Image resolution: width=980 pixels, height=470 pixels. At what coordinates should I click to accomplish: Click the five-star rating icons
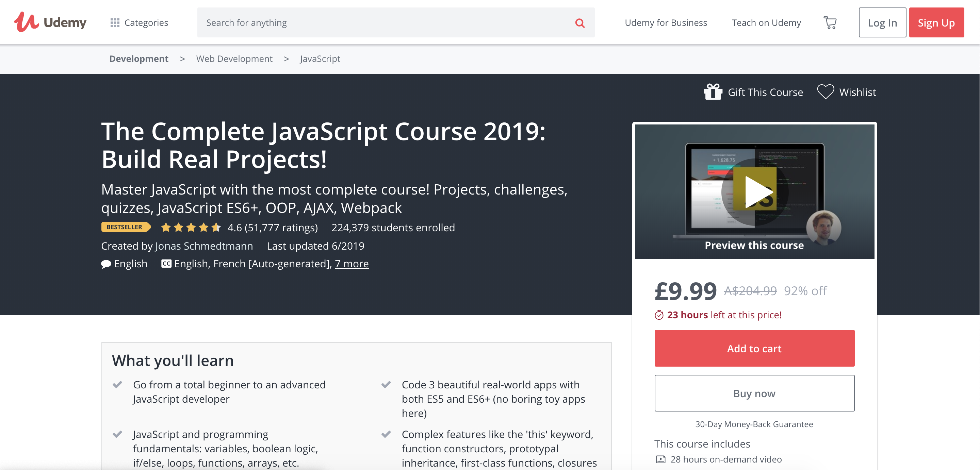(x=191, y=228)
